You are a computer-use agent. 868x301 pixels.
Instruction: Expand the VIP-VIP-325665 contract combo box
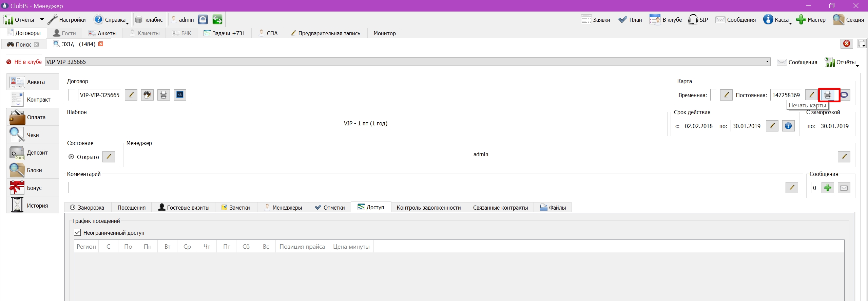[x=767, y=61]
